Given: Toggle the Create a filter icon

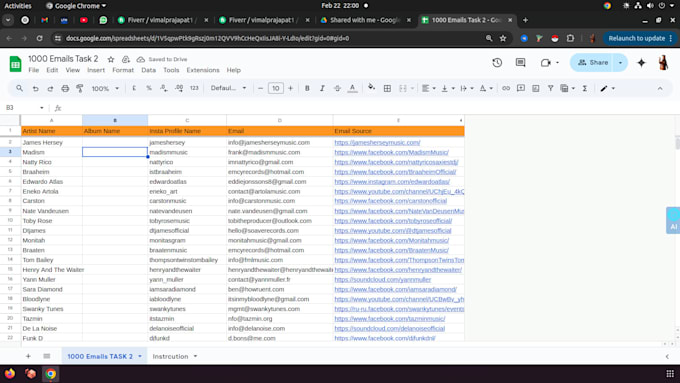Looking at the screenshot, I should [550, 88].
